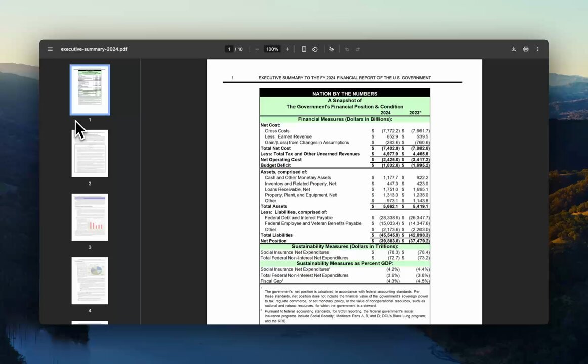Open the three-dot more actions menu
The height and width of the screenshot is (364, 588).
click(538, 49)
